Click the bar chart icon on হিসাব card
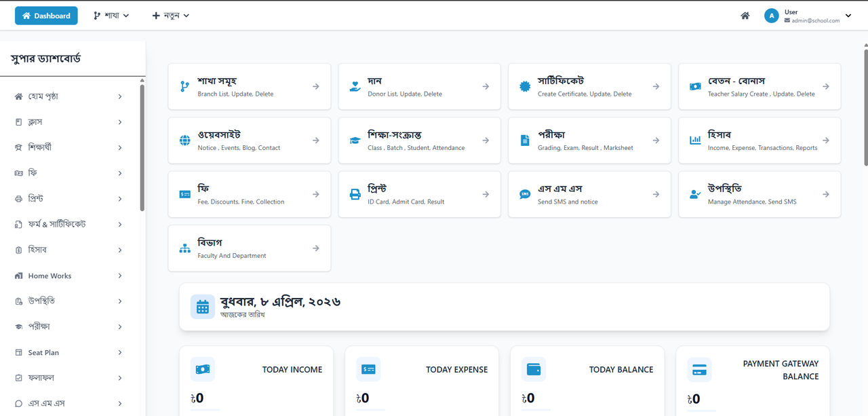 click(695, 140)
